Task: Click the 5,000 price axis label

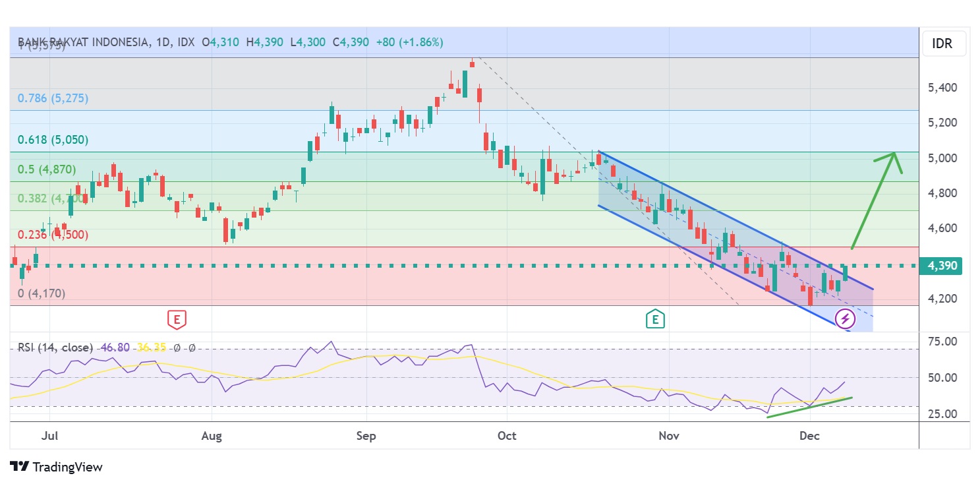Action: click(x=942, y=158)
